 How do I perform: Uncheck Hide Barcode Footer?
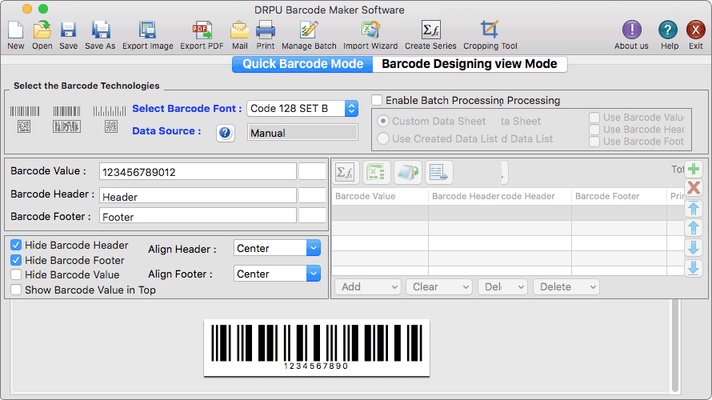[16, 260]
